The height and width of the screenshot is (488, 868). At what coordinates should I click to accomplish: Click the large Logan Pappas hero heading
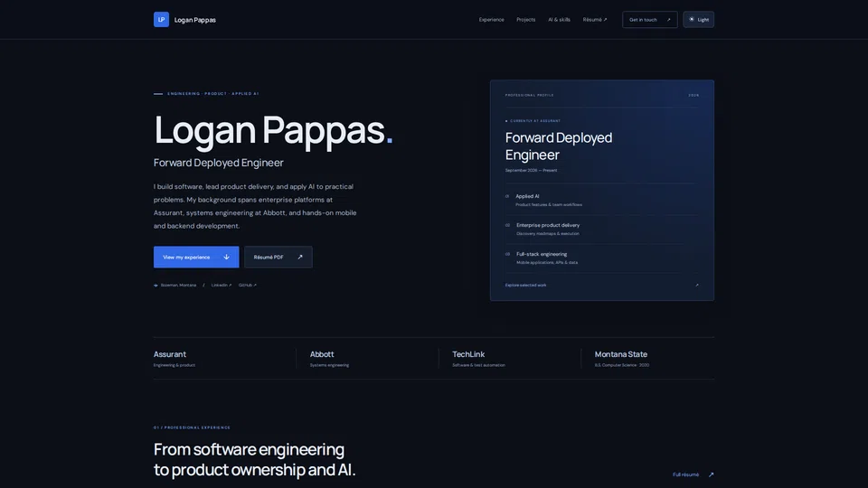coord(273,130)
